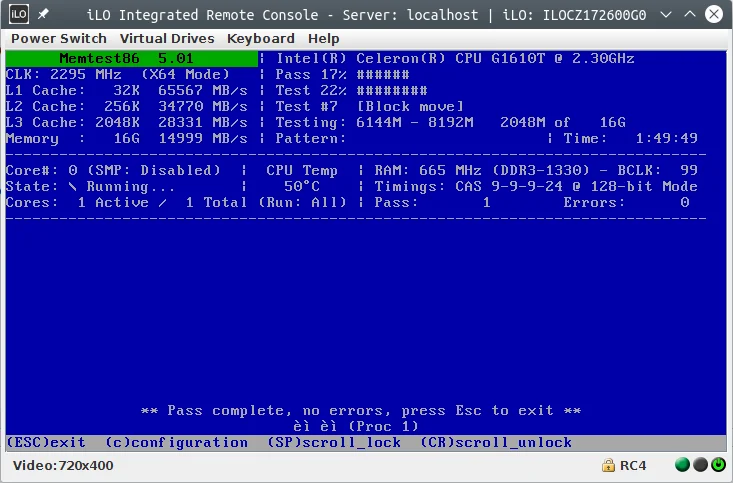Click the (SP)scroll_lock footer text

pos(334,442)
